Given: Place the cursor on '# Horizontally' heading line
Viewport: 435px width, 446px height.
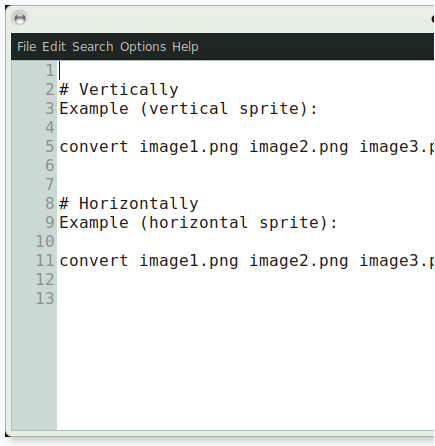Looking at the screenshot, I should pyautogui.click(x=129, y=204).
